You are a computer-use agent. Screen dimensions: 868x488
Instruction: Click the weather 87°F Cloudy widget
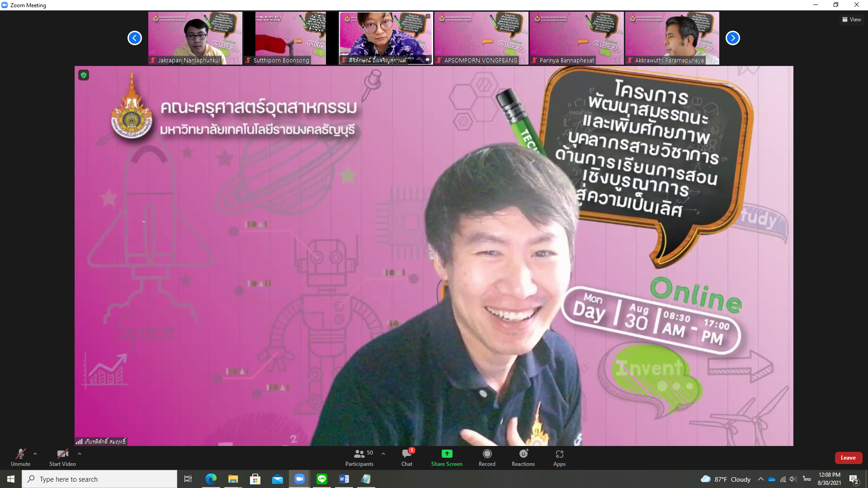coord(726,479)
